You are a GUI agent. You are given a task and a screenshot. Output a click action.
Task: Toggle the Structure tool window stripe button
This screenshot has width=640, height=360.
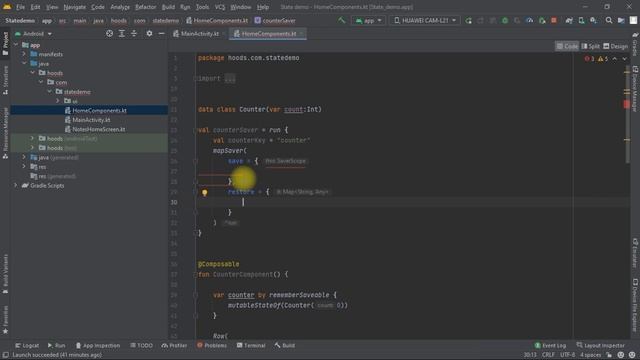pyautogui.click(x=5, y=80)
